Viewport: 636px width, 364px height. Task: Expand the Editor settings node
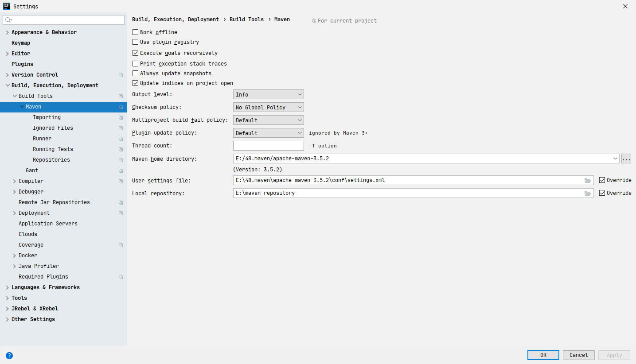(7, 54)
